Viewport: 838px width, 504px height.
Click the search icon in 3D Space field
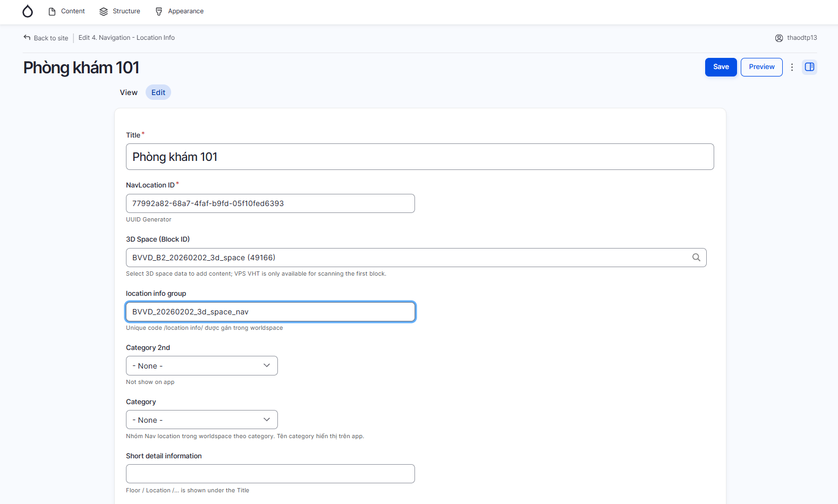pos(696,258)
